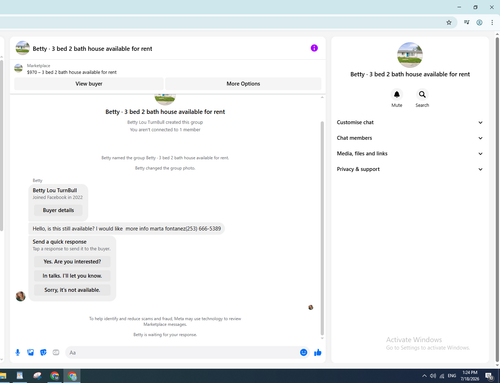Click the View buyer button

click(x=89, y=84)
